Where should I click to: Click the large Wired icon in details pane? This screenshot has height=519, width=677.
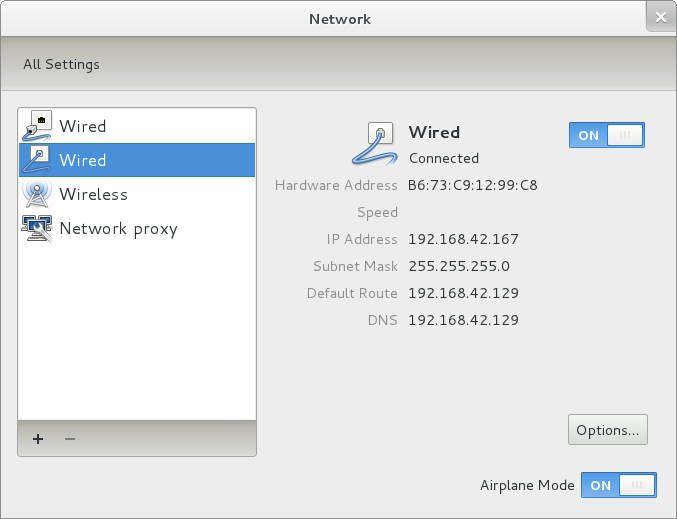[376, 143]
